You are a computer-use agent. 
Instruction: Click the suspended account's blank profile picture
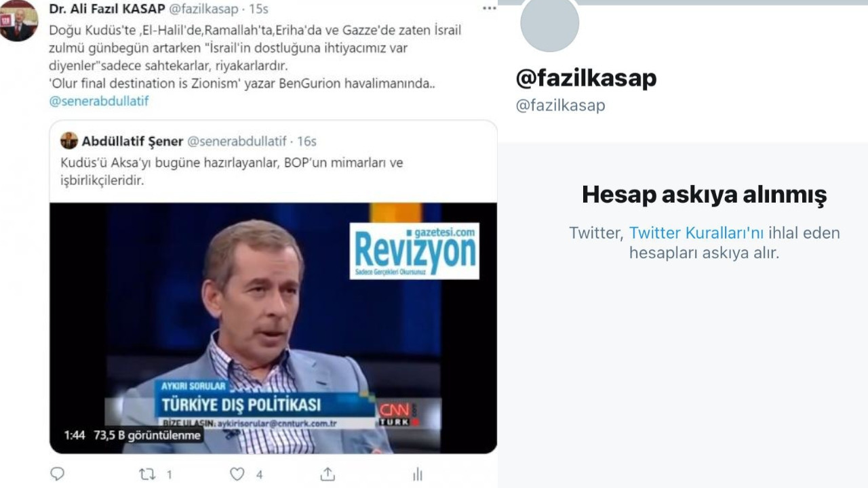[549, 23]
